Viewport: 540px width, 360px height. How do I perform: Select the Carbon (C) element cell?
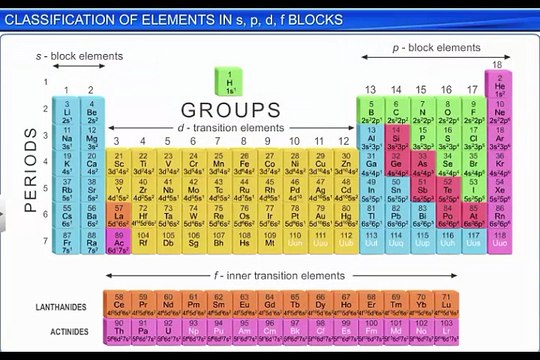coord(396,112)
